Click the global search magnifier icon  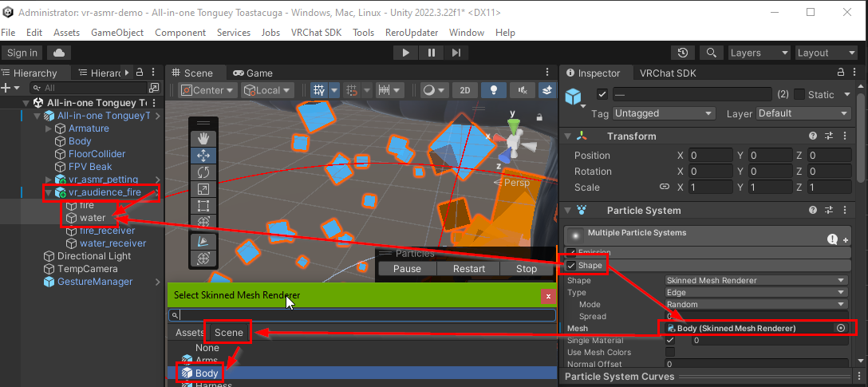(x=710, y=53)
